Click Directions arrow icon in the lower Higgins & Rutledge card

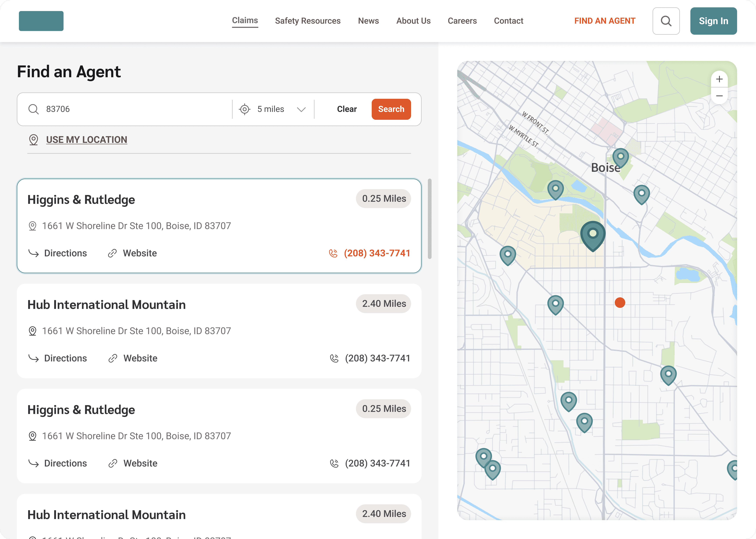tap(33, 463)
